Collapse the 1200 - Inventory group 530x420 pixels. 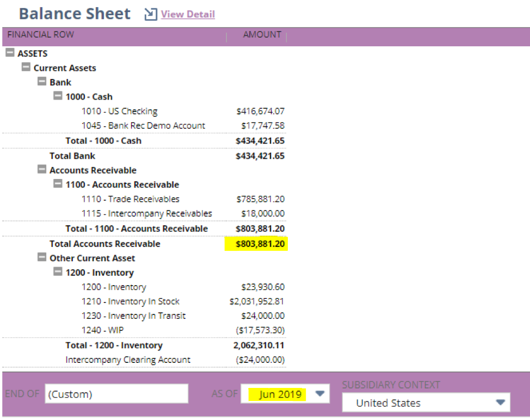[x=58, y=272]
